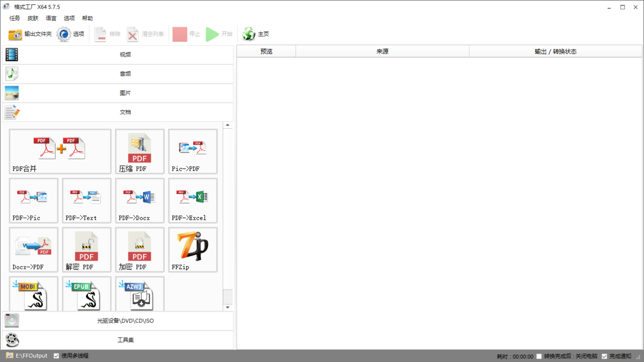Click the document panel scrollbar down arrow
The image size is (644, 362).
pos(228,307)
